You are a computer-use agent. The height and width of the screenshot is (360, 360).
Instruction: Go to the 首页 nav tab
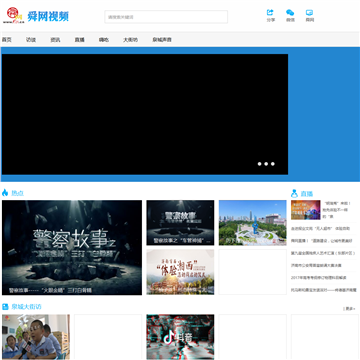tap(7, 40)
